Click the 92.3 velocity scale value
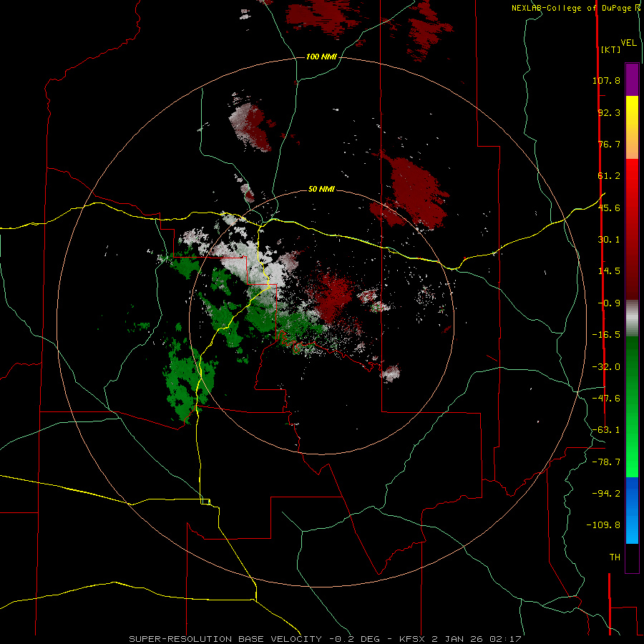Image resolution: width=644 pixels, height=644 pixels. [609, 112]
